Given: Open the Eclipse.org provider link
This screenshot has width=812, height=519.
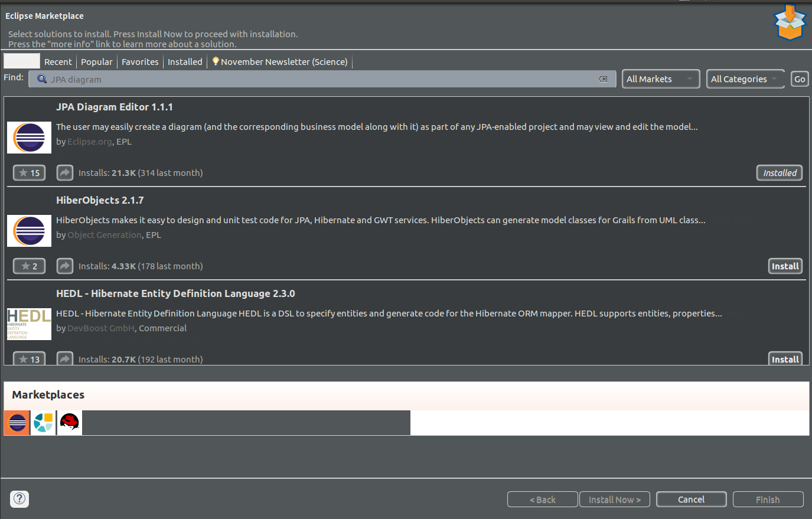Looking at the screenshot, I should click(x=89, y=142).
